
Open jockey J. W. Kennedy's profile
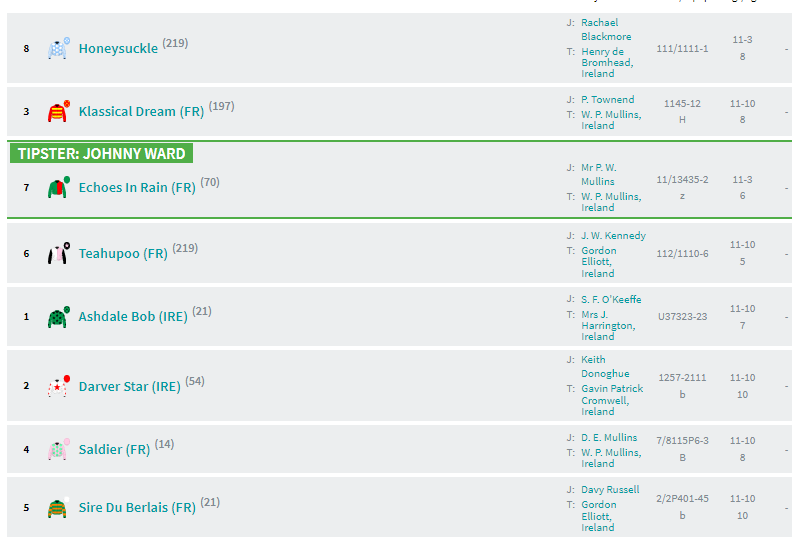[x=613, y=235]
